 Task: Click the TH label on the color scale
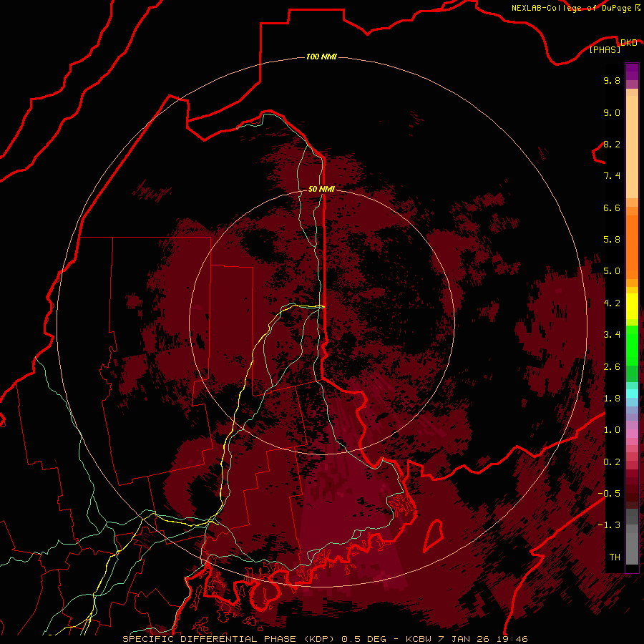615,557
